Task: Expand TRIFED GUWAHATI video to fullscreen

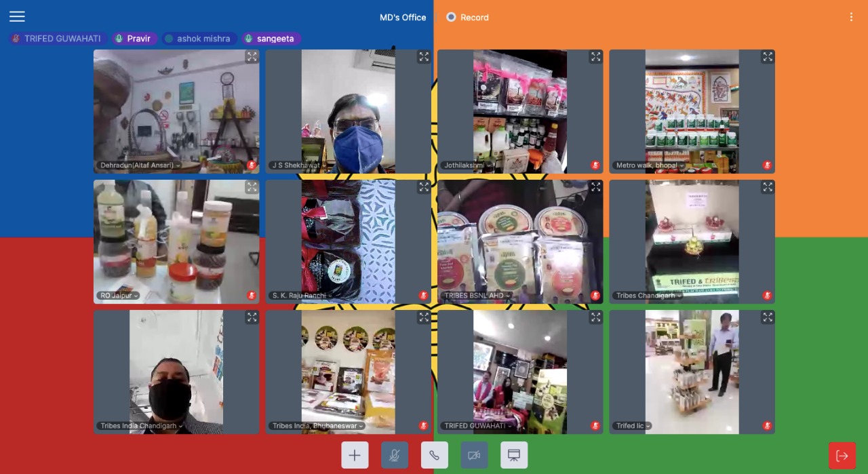Action: click(x=595, y=317)
